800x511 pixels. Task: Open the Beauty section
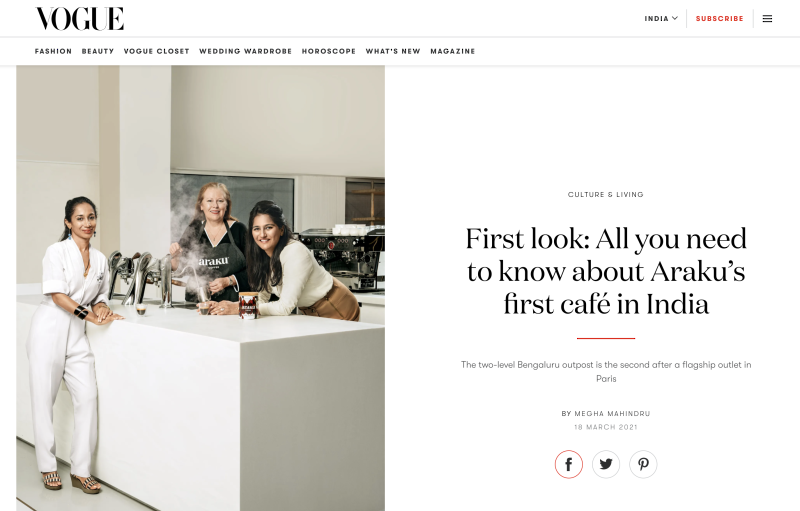coord(97,51)
